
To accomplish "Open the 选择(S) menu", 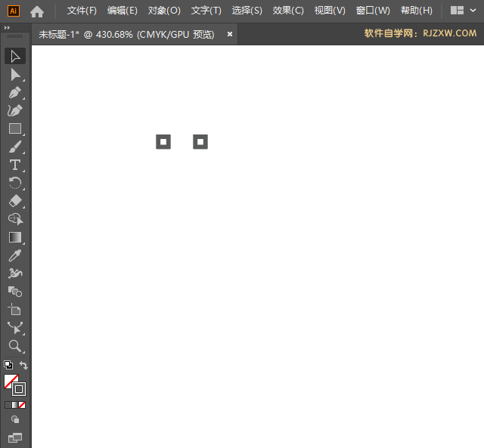I will click(247, 11).
